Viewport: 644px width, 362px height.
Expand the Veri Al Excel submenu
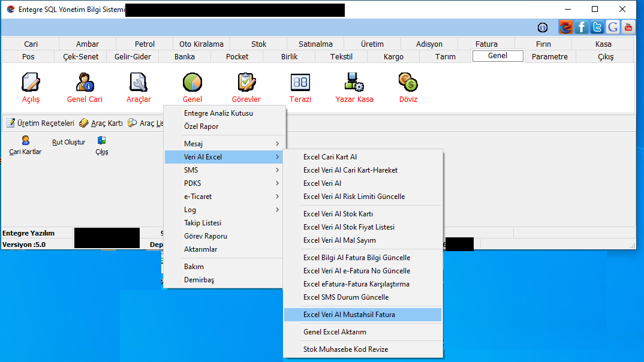(225, 157)
